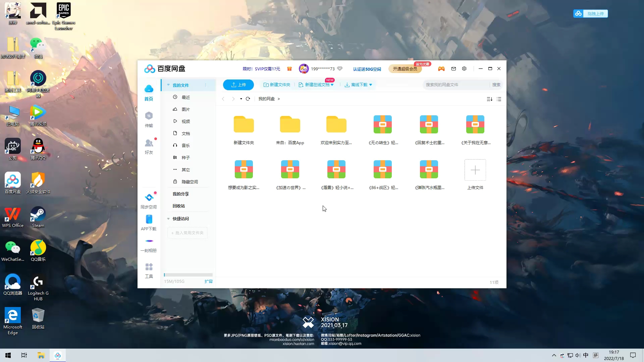Open the 我的文件 more options dots
This screenshot has width=644, height=362.
pos(206,85)
